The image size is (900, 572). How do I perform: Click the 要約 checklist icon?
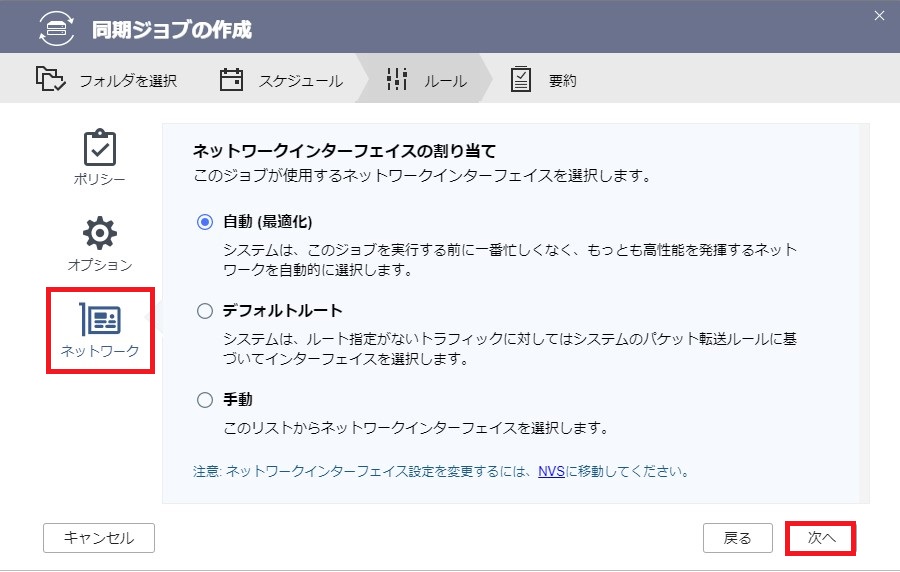click(x=521, y=79)
